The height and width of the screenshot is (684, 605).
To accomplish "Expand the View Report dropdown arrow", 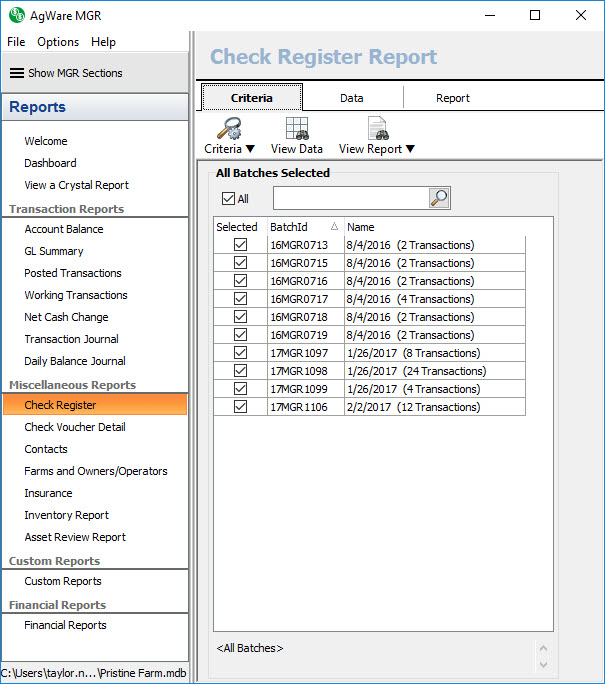I will (x=410, y=149).
